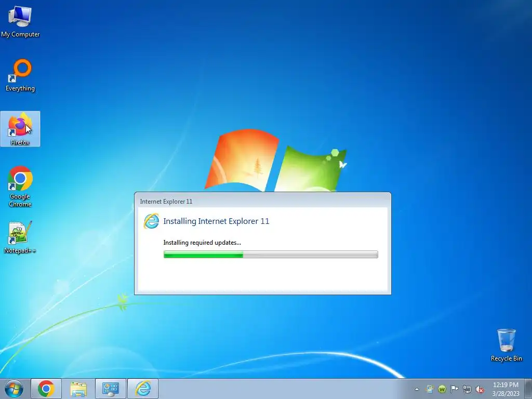
Task: Open network status tray icon
Action: coord(467,389)
